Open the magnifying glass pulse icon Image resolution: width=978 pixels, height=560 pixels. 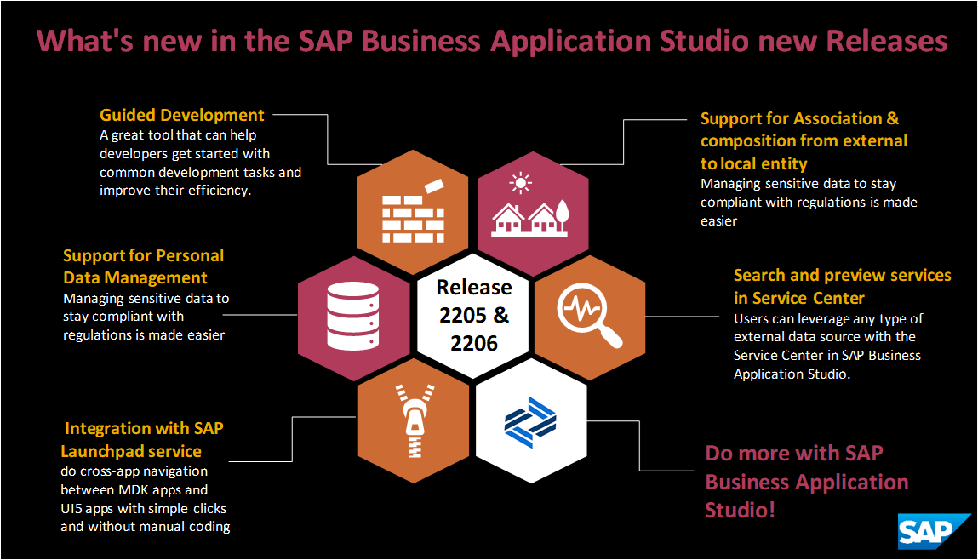click(x=589, y=317)
